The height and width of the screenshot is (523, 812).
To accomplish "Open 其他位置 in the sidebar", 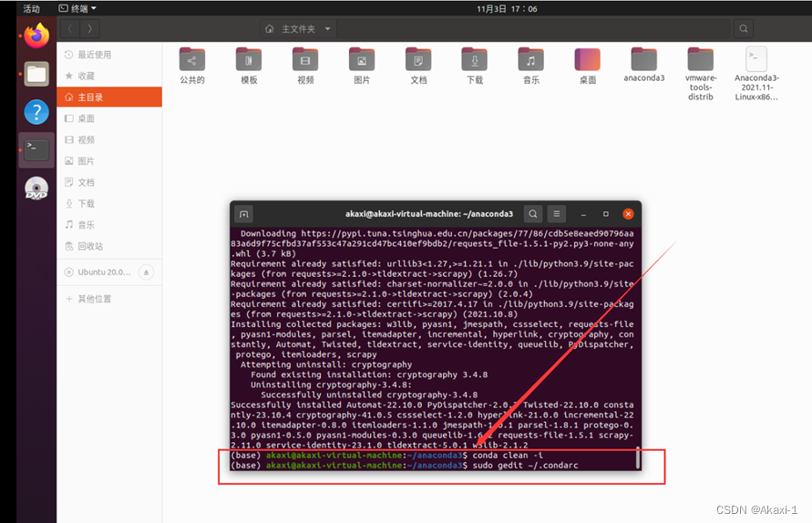I will point(109,299).
